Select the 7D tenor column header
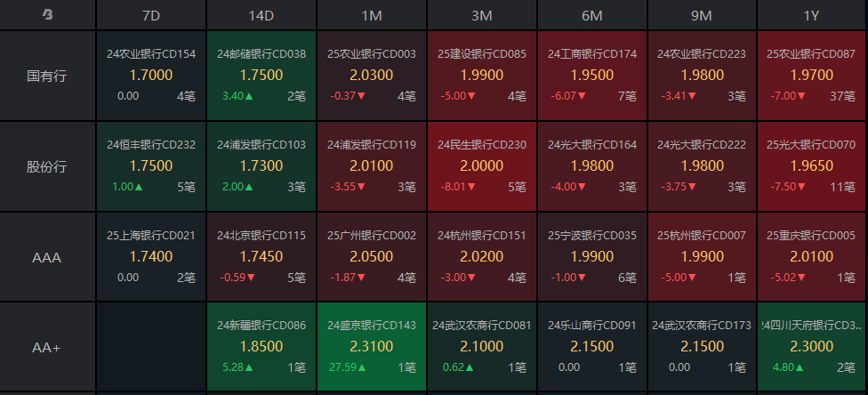This screenshot has height=395, width=868. tap(151, 15)
